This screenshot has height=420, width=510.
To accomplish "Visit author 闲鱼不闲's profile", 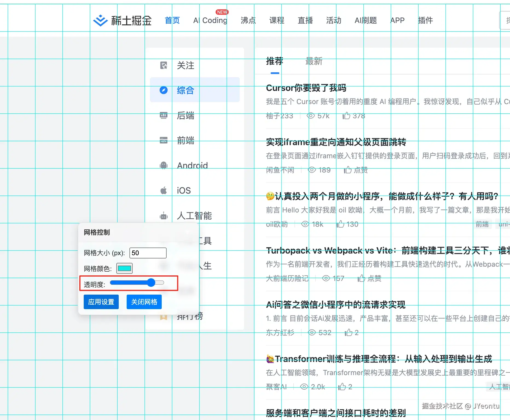I will 280,170.
